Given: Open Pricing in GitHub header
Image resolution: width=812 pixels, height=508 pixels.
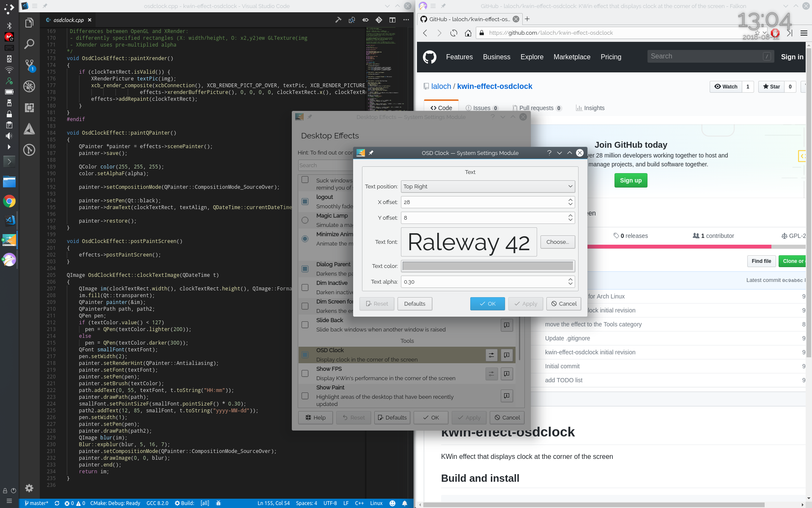Looking at the screenshot, I should pos(611,57).
